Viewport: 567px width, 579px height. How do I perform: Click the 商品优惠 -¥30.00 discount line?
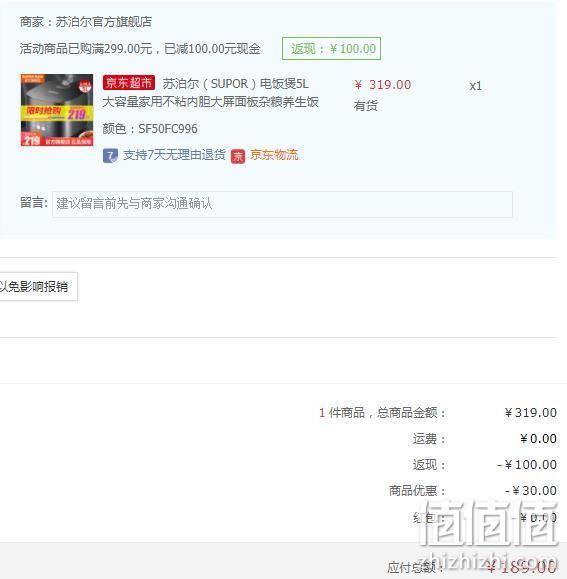coord(472,491)
